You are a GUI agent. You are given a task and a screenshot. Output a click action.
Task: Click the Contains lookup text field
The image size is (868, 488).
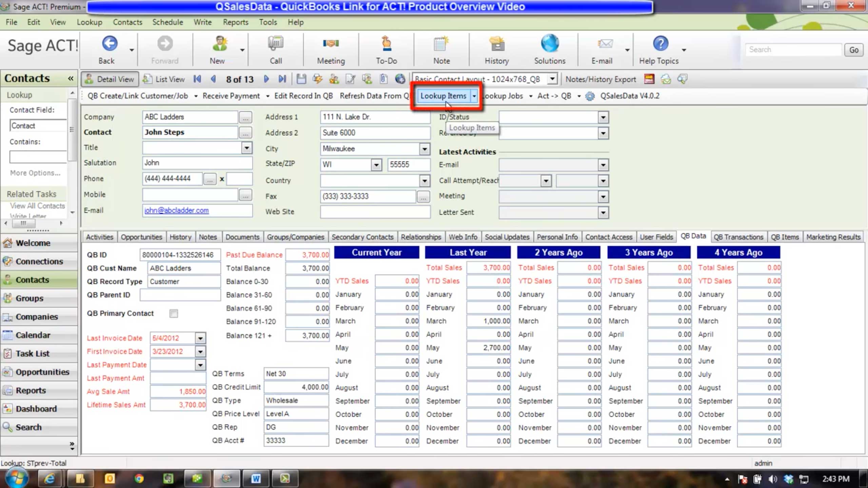pyautogui.click(x=38, y=157)
